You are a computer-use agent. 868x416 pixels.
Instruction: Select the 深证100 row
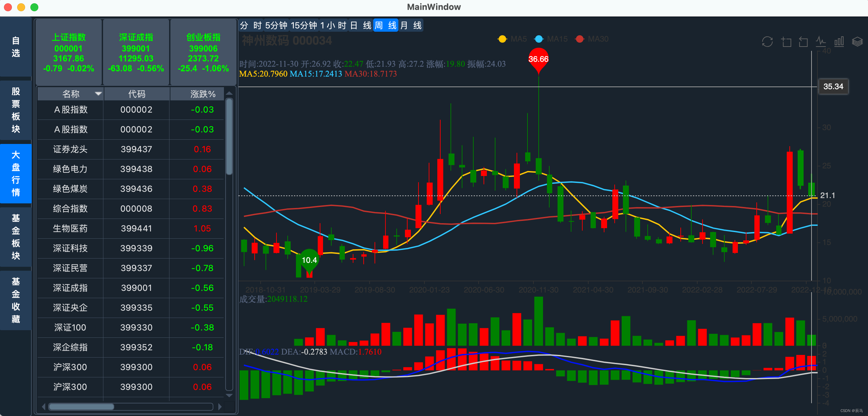[x=131, y=328]
